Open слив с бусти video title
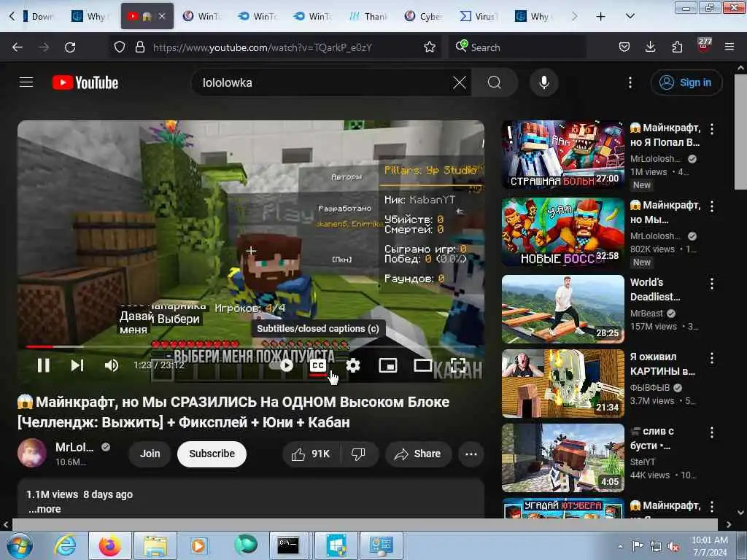This screenshot has height=560, width=747. click(651, 438)
